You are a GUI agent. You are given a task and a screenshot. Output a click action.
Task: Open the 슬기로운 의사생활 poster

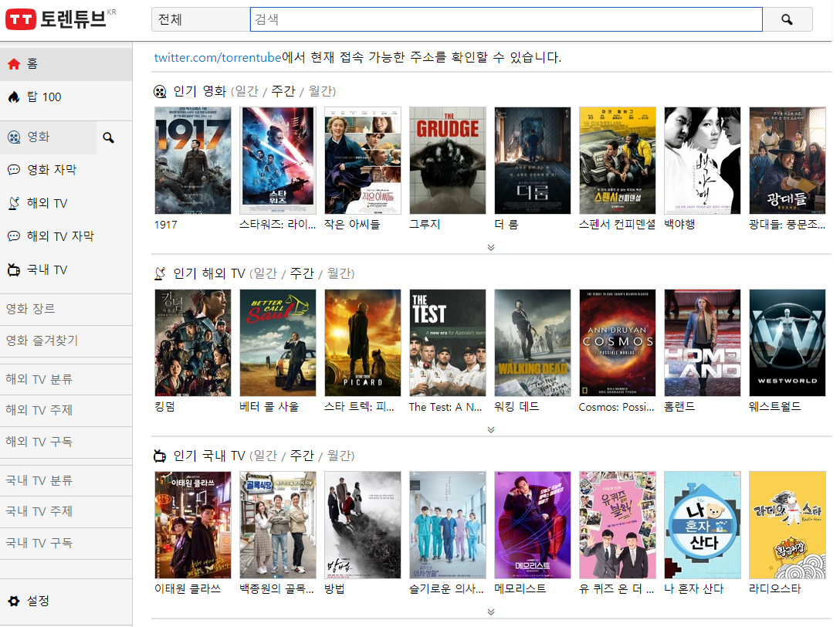point(447,524)
